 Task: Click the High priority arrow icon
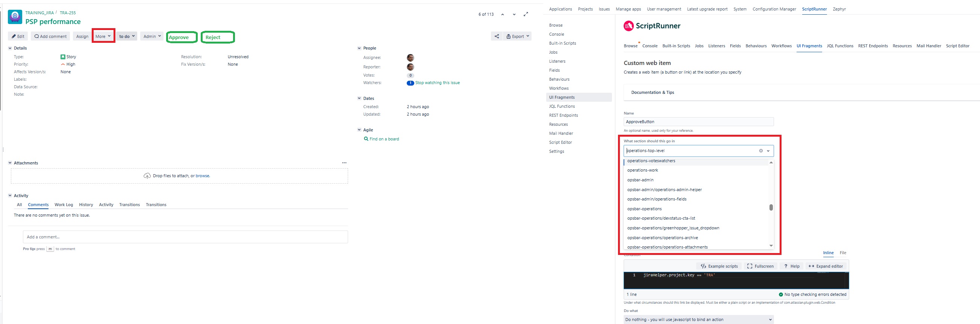tap(63, 65)
